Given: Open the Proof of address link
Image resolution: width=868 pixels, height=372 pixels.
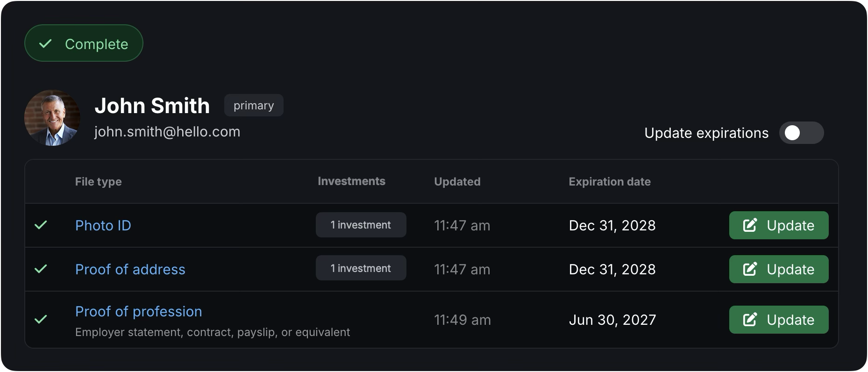Looking at the screenshot, I should (130, 269).
